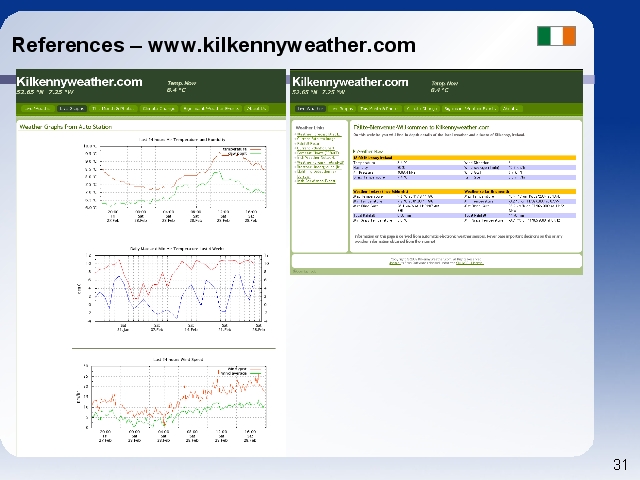
Task: Click the first link under Weather Links sidebar
Action: point(318,134)
